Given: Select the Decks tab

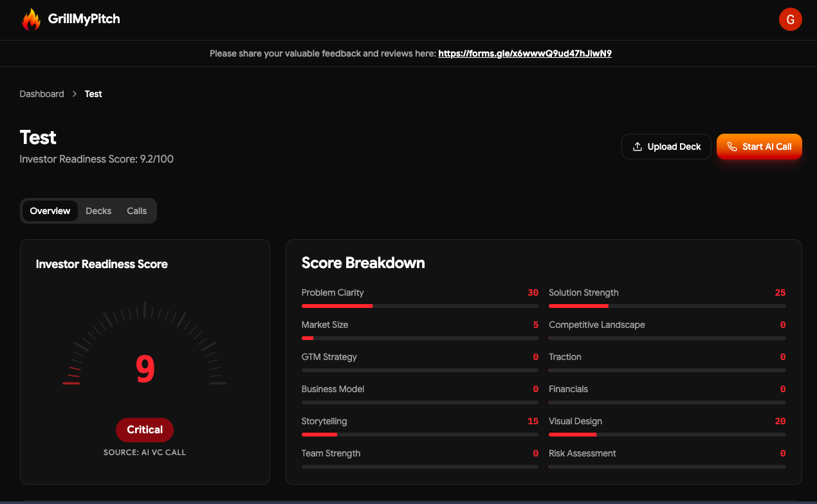Looking at the screenshot, I should [98, 211].
